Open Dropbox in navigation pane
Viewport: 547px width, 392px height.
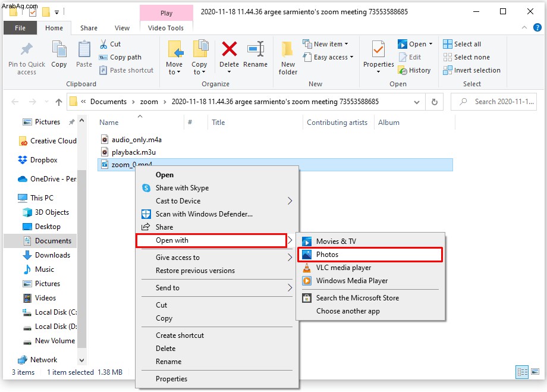37,160
